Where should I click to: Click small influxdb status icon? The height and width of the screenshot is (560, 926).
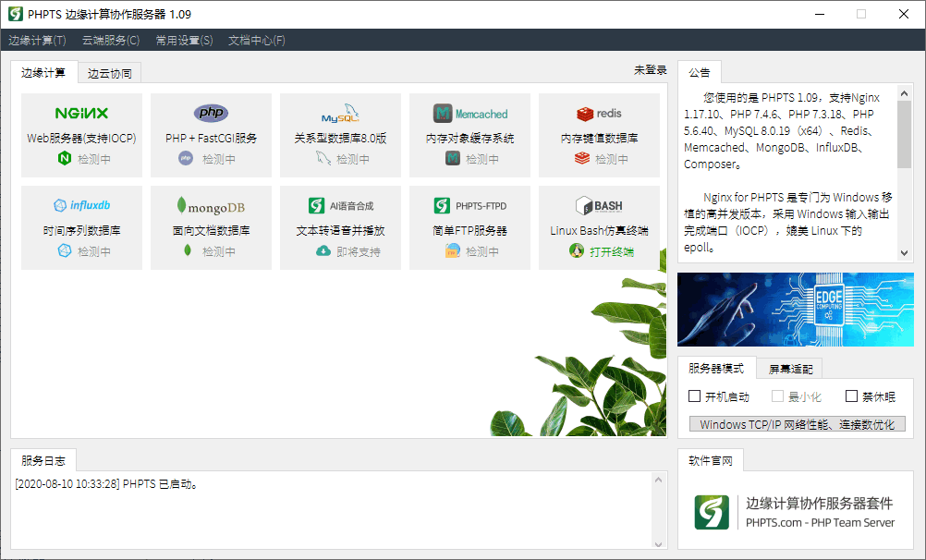click(65, 251)
